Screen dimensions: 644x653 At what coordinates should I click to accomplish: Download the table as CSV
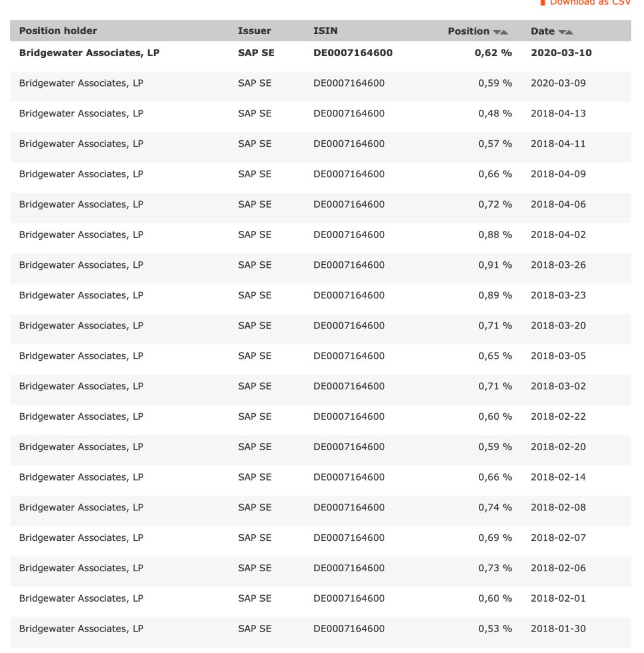coord(589,2)
